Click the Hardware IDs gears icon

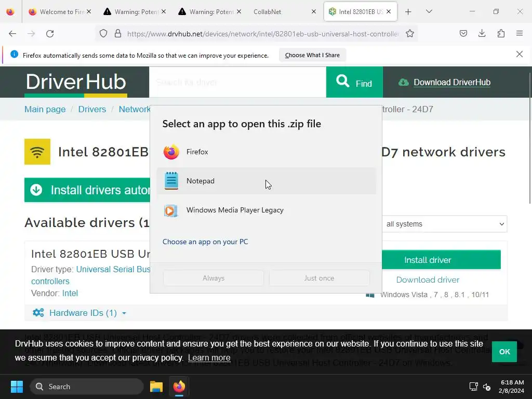(38, 312)
